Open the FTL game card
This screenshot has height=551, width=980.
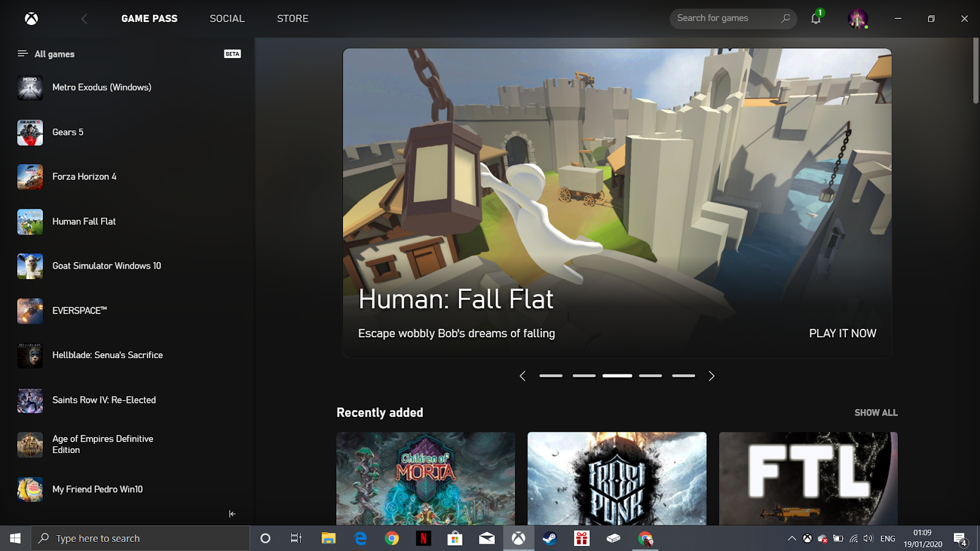[x=809, y=478]
